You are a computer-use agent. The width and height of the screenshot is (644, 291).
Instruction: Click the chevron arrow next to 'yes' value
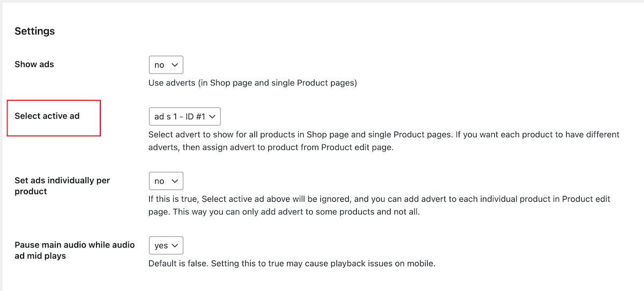[175, 245]
